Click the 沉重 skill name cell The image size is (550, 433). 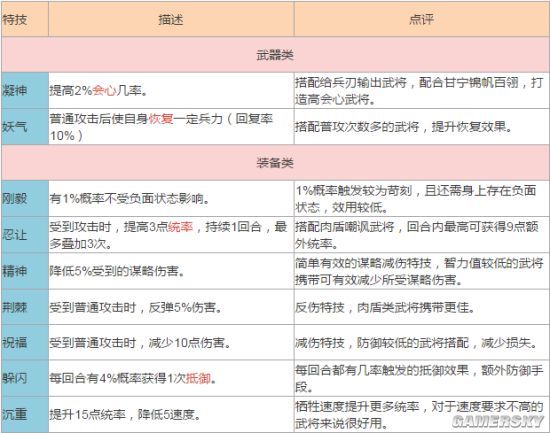point(25,414)
